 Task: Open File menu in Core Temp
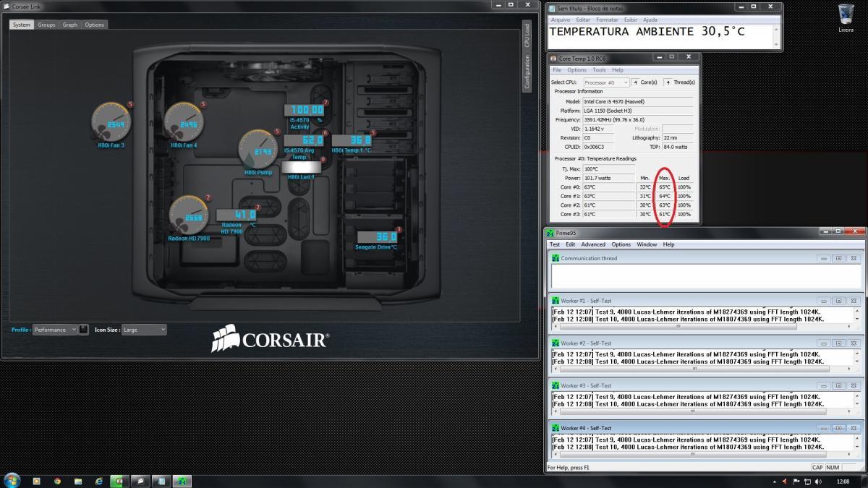(x=557, y=70)
